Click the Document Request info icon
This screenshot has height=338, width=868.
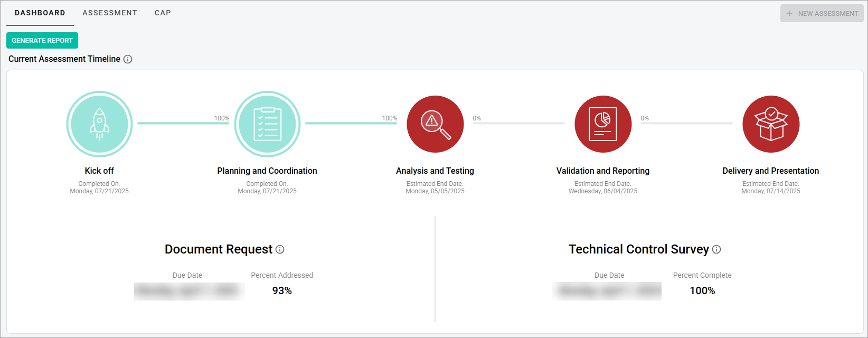point(280,249)
